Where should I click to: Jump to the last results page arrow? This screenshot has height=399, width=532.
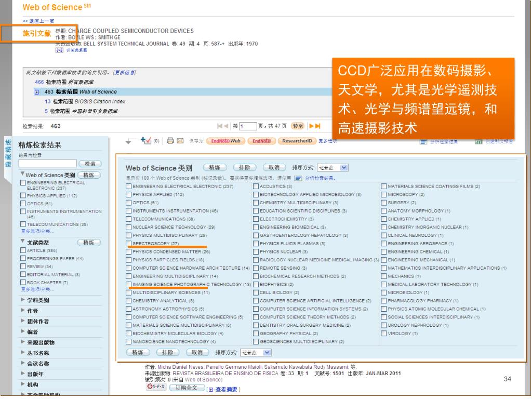click(317, 126)
